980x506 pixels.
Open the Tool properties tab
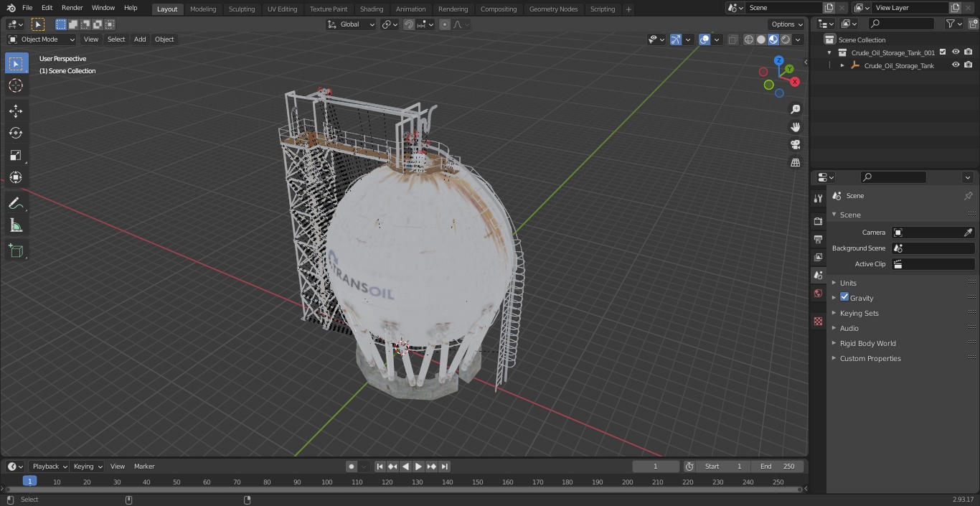pyautogui.click(x=818, y=199)
